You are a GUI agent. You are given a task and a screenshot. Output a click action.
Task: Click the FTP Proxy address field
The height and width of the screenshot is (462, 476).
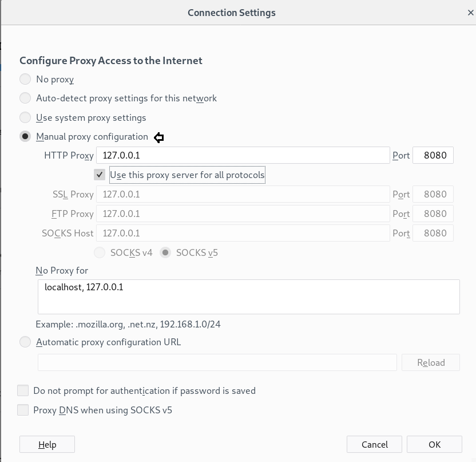tap(243, 214)
